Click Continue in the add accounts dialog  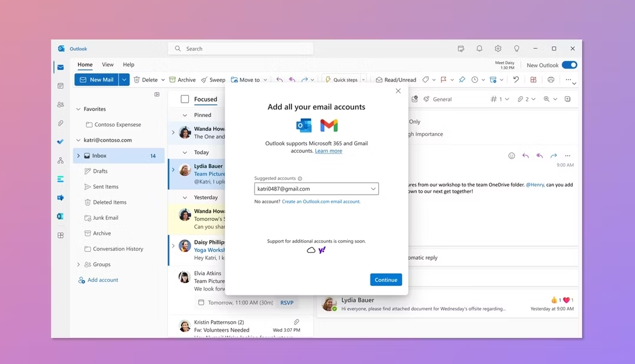pos(386,280)
